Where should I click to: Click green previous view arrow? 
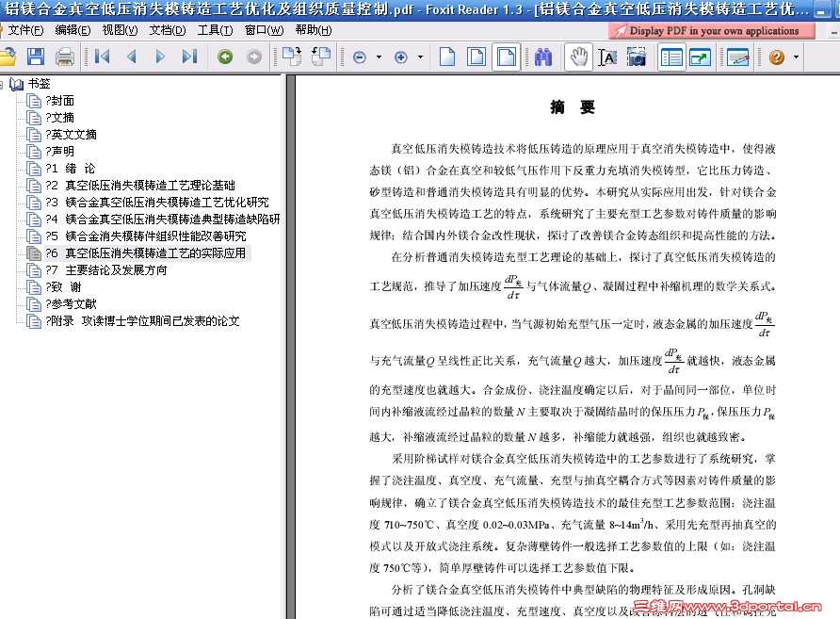click(225, 57)
